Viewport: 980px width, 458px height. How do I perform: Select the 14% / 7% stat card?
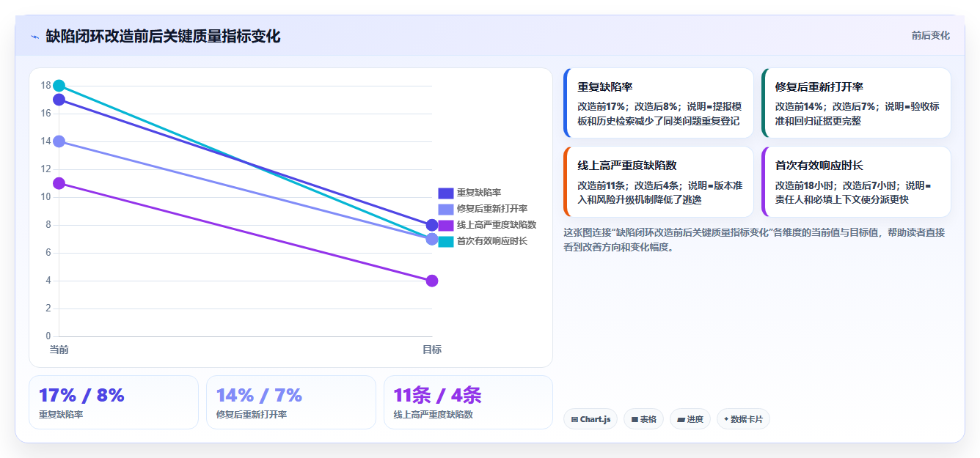pos(291,402)
